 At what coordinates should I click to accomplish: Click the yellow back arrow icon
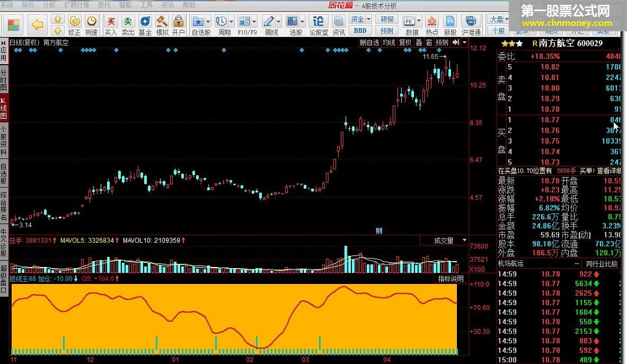[37, 25]
